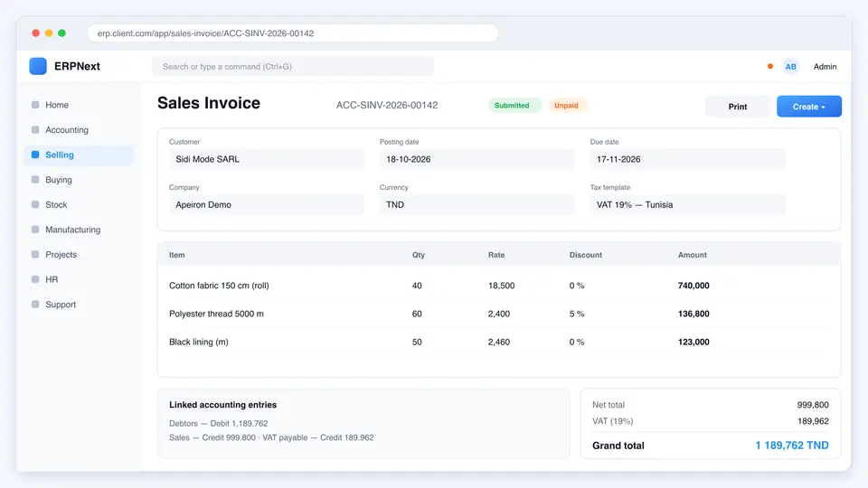Click the Company field Apeiron Demo
The width and height of the screenshot is (868, 488).
(x=267, y=204)
